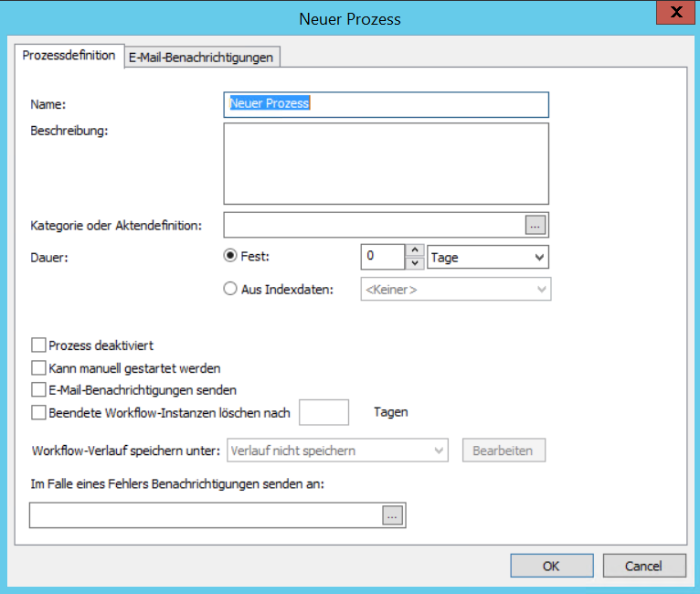Switch to the Prozessdefinition tab
The width and height of the screenshot is (700, 594).
coord(69,56)
